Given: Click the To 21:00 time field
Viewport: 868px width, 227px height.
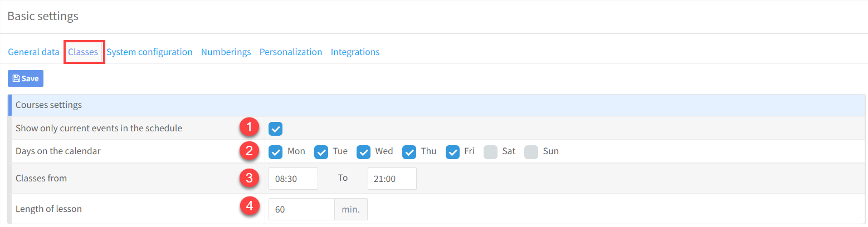Looking at the screenshot, I should pyautogui.click(x=392, y=179).
